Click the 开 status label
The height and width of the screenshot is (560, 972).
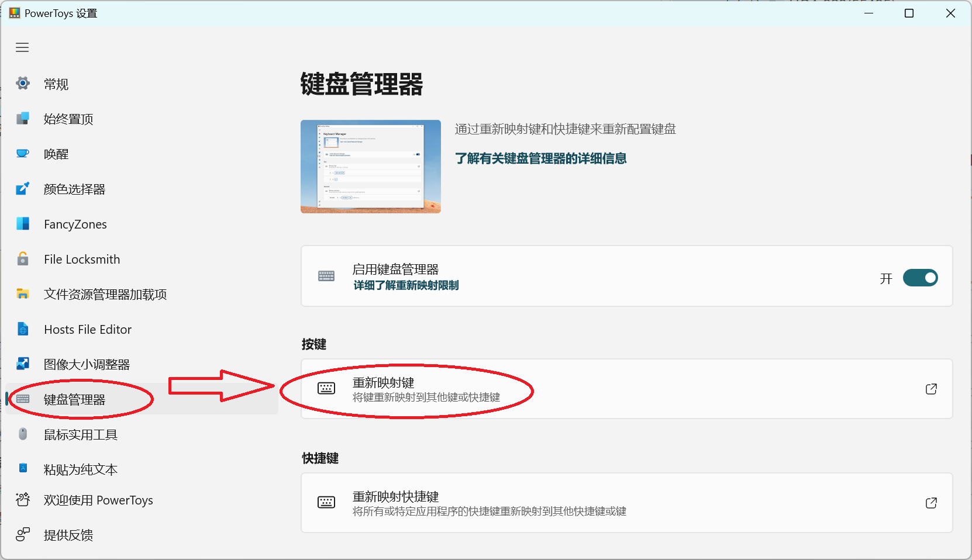pos(886,278)
